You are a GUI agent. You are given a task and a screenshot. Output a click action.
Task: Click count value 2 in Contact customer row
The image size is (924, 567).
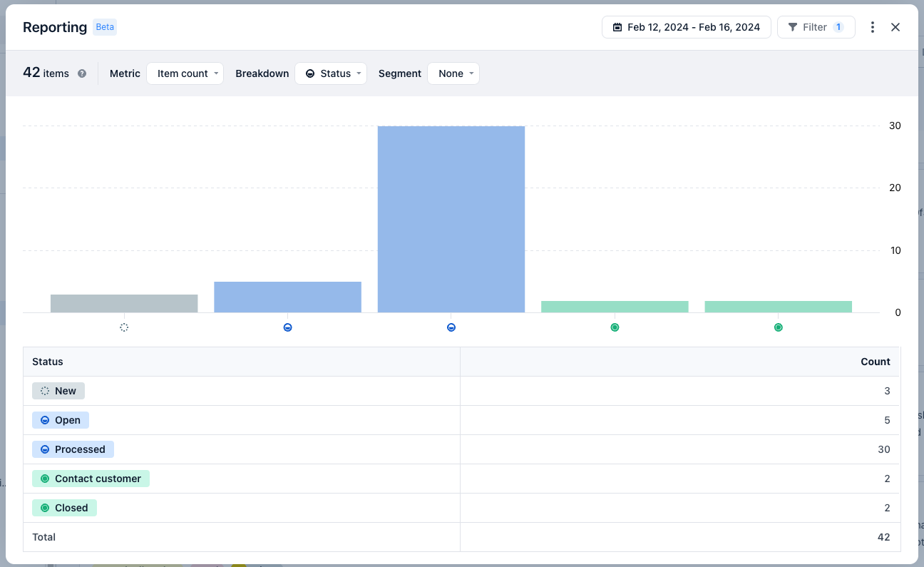pyautogui.click(x=887, y=479)
